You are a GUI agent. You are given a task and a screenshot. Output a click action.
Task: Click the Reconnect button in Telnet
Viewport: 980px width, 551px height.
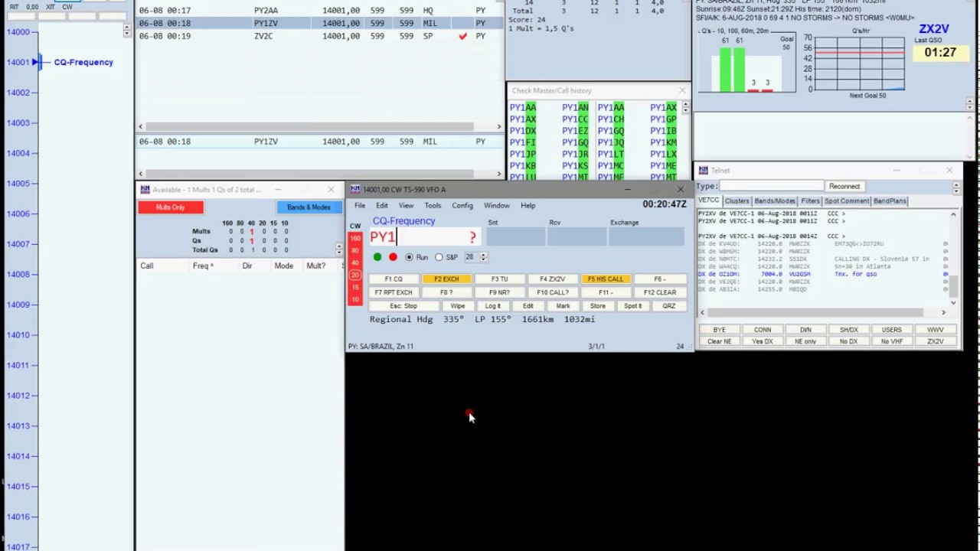[844, 186]
